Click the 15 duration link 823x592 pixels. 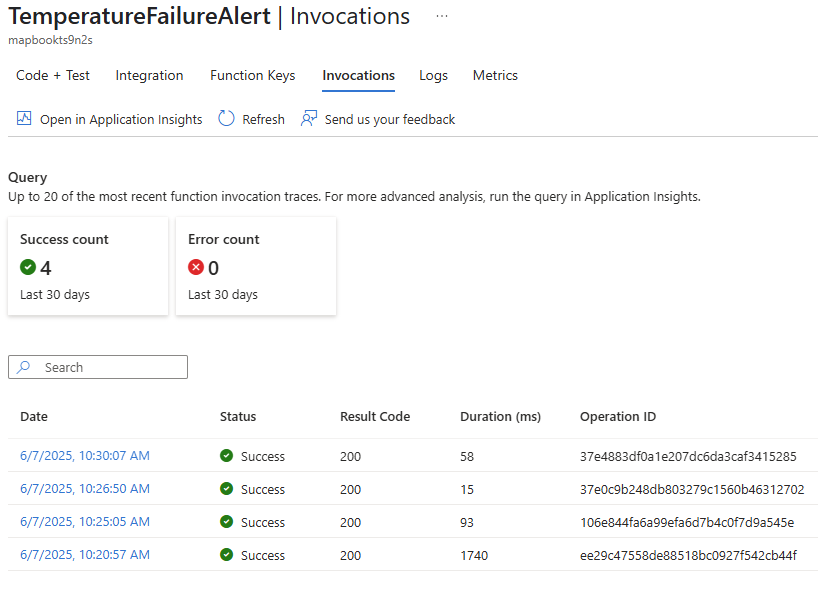(x=466, y=489)
